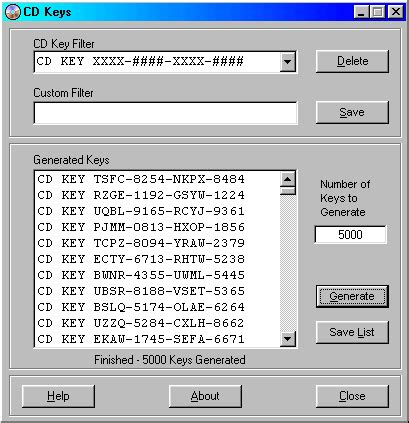Select key UQBL-9165-RCYJ-9361
This screenshot has width=409, height=423.
(x=157, y=211)
